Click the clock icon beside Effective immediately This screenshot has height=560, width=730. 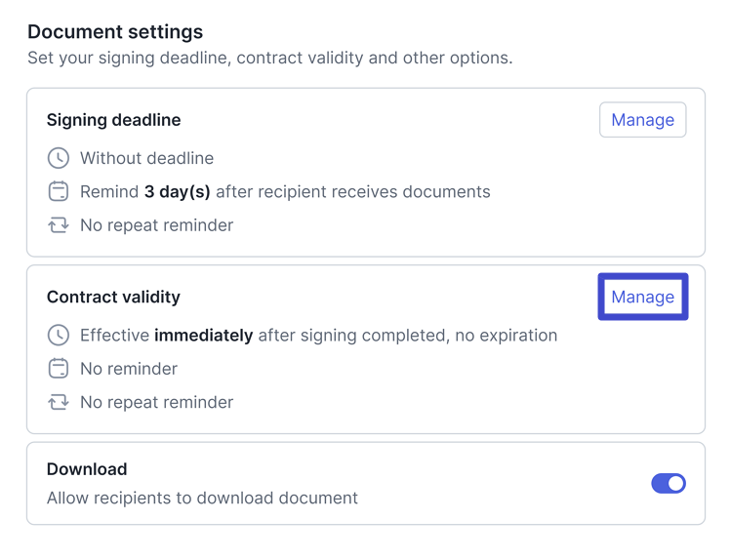click(59, 336)
